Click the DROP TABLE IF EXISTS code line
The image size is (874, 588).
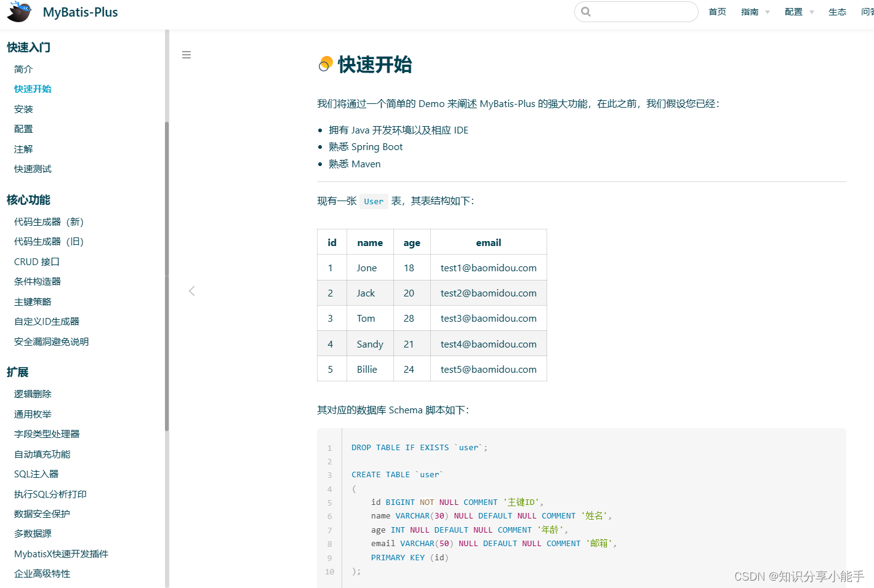419,447
